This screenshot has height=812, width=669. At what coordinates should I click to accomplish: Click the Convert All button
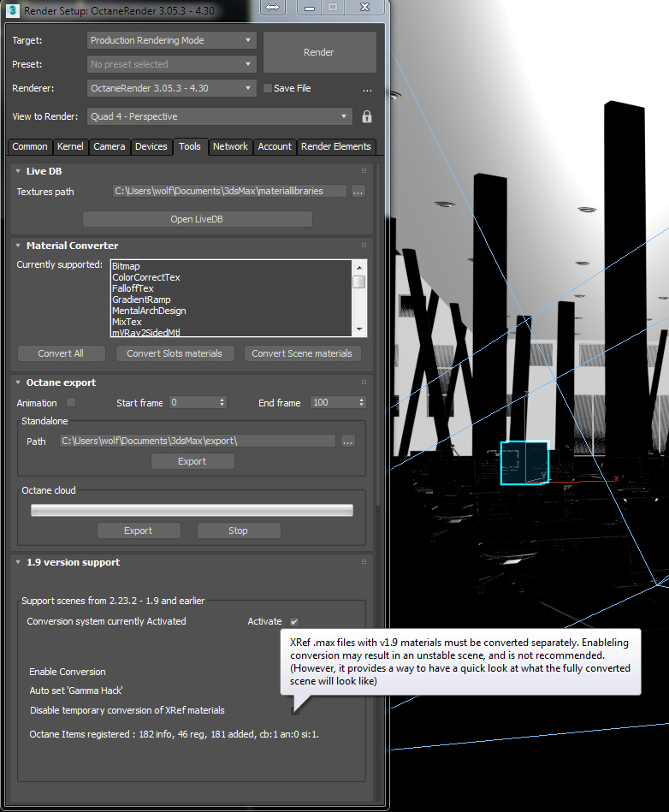(61, 353)
